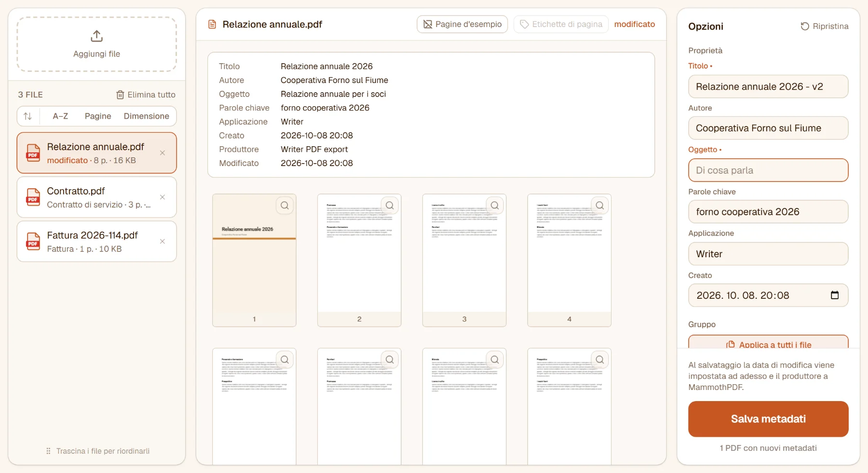This screenshot has width=868, height=473.
Task: Click the Oggetto field with placeholder Di cosa parla
Action: coord(768,170)
